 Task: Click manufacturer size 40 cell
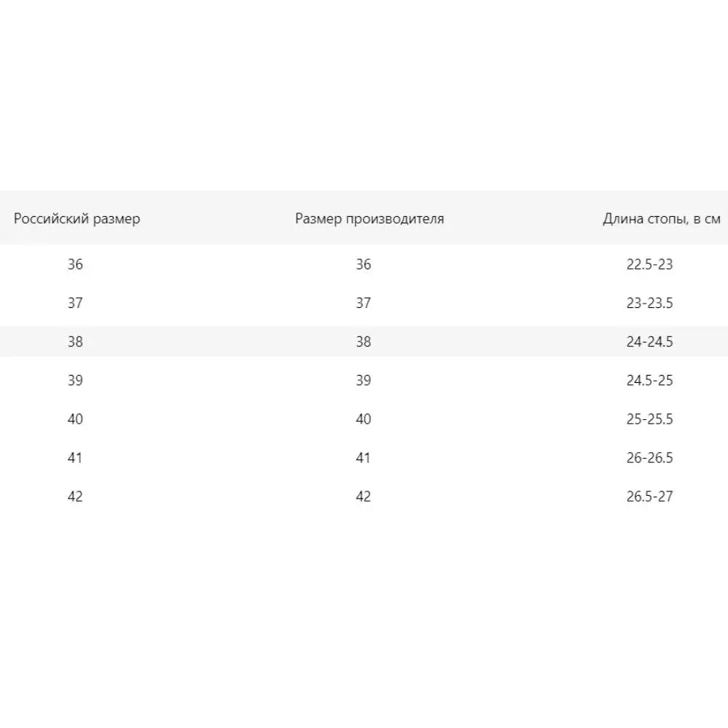pyautogui.click(x=363, y=419)
